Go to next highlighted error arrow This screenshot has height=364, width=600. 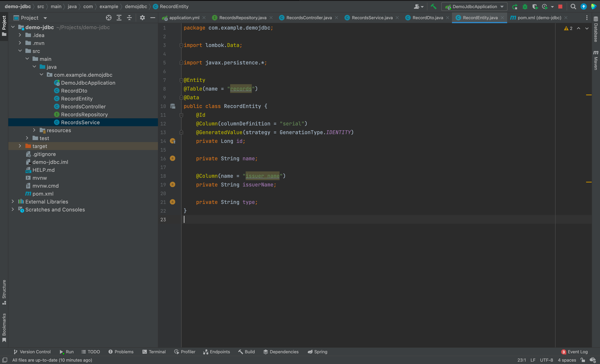pos(587,29)
